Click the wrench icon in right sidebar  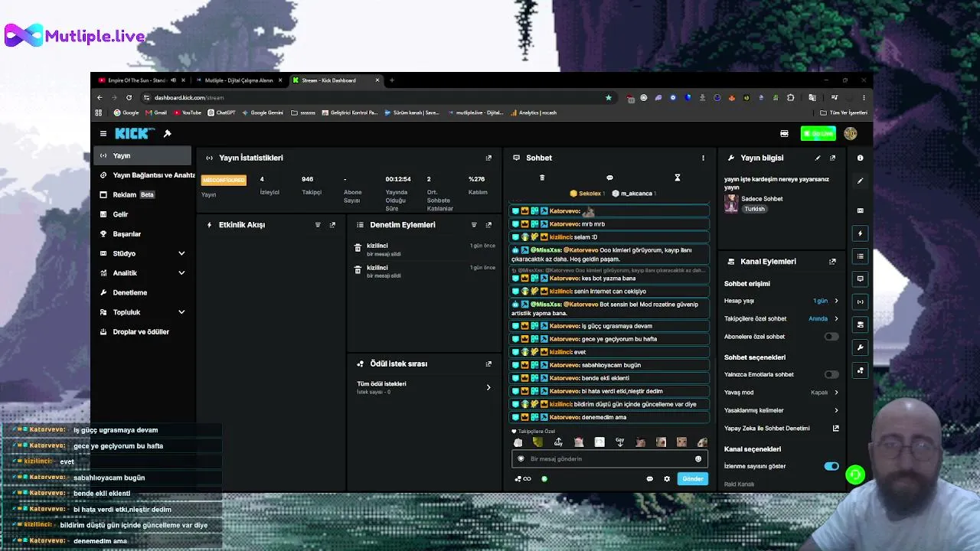pos(860,347)
